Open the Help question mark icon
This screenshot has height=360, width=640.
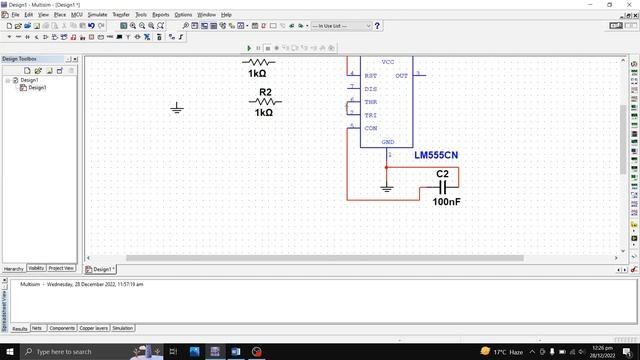click(377, 26)
